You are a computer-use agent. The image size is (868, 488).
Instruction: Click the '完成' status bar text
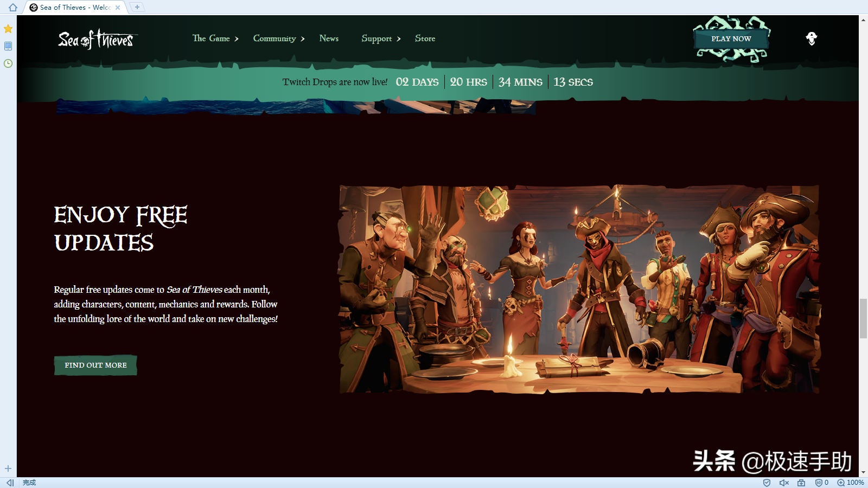(29, 483)
